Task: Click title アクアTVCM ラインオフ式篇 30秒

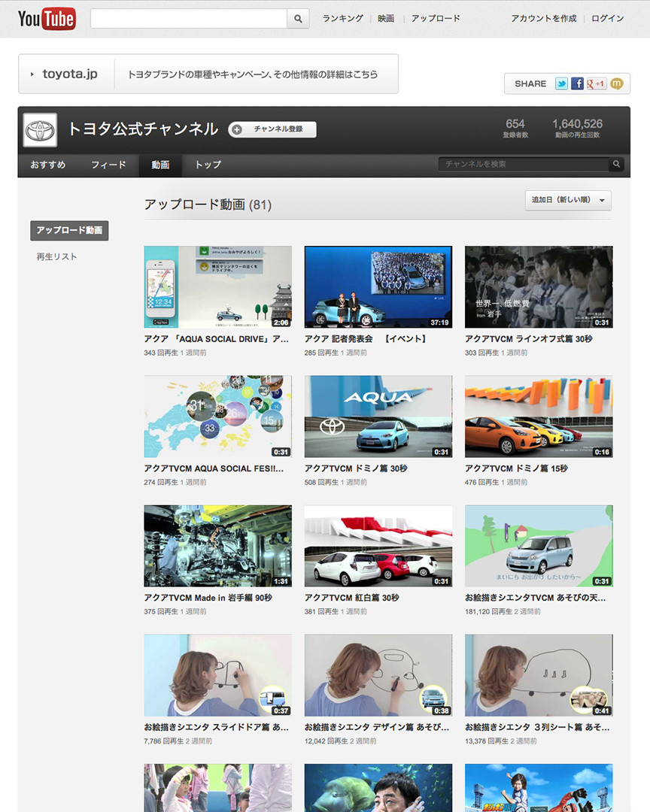Action: click(529, 338)
